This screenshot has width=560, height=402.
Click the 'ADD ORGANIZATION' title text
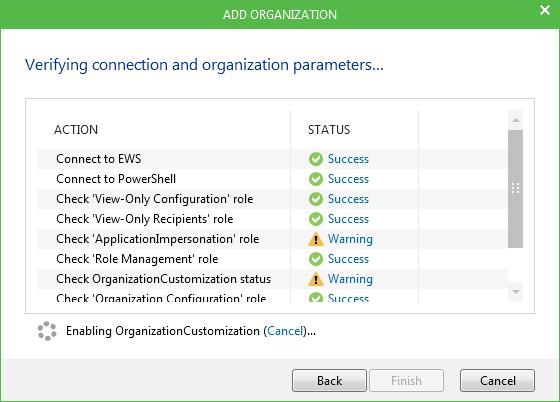tap(280, 15)
